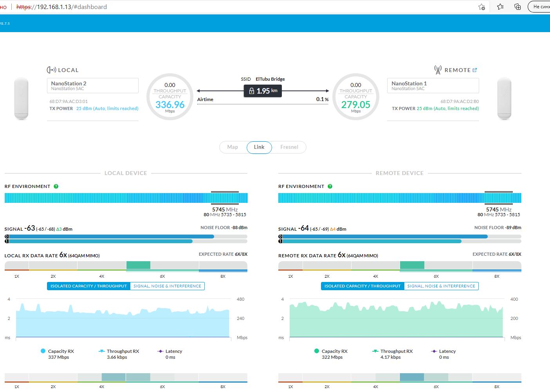The image size is (550, 392).
Task: Click remote EXPECTED RATE 6X/8X text
Action: click(x=497, y=254)
